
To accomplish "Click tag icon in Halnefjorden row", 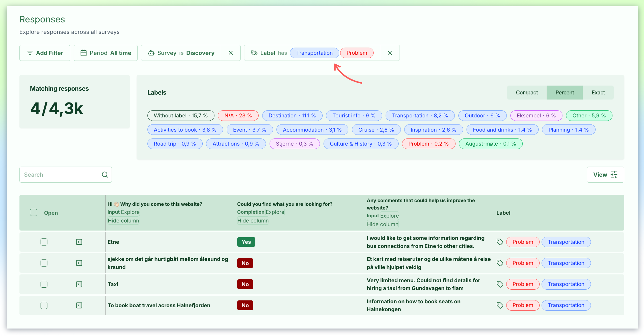I will (500, 305).
